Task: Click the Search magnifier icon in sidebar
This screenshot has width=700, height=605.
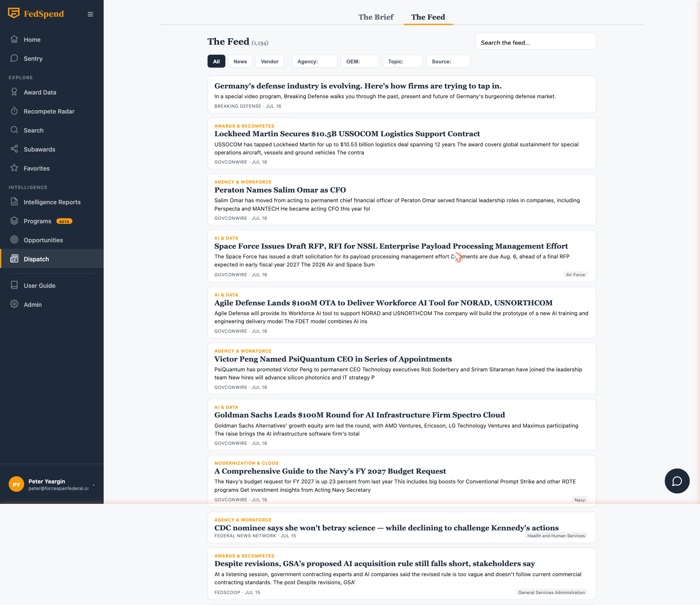Action: pyautogui.click(x=14, y=130)
